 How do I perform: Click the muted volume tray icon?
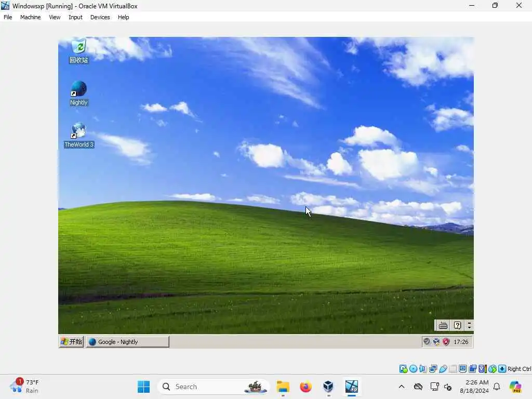coord(448,387)
